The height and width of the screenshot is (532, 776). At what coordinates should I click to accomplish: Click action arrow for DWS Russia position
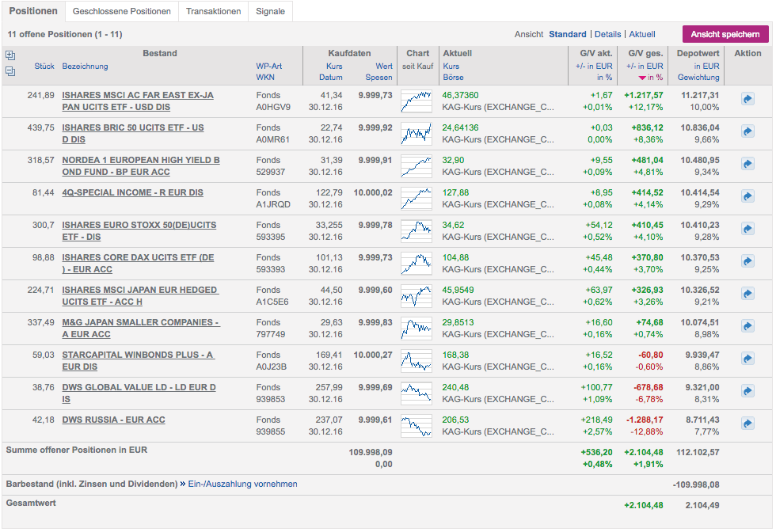[x=747, y=424]
